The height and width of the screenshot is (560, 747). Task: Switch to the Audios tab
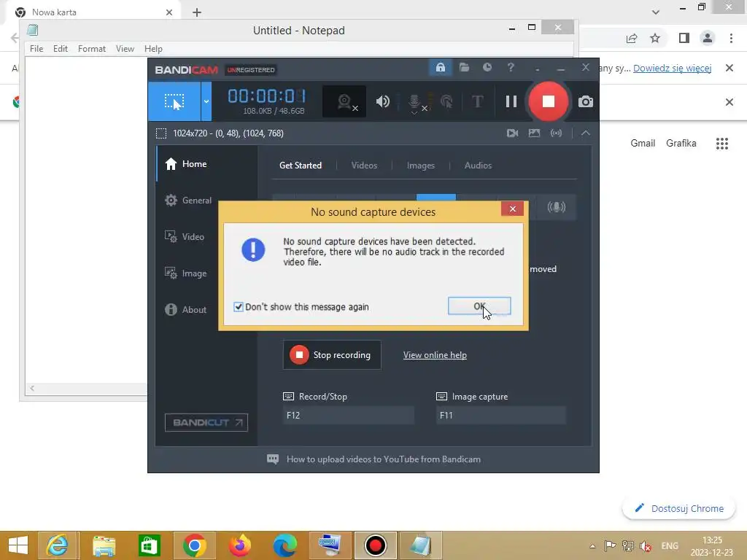[478, 166]
